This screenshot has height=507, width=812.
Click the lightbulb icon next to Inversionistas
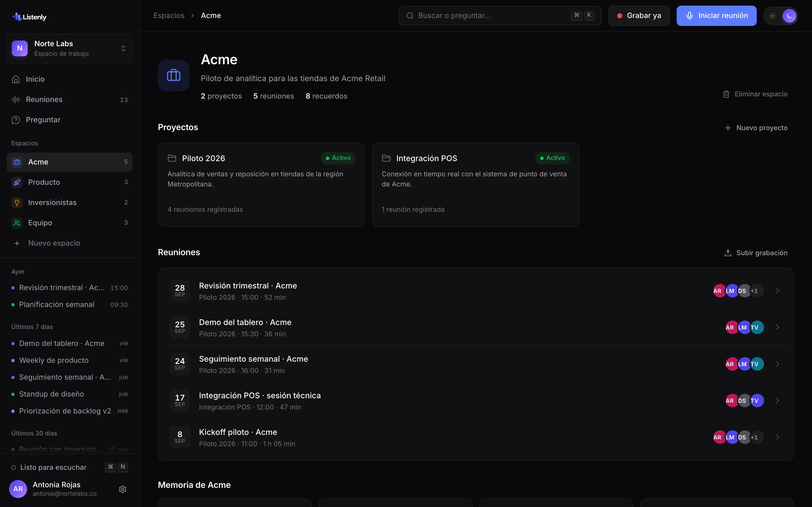click(x=17, y=203)
